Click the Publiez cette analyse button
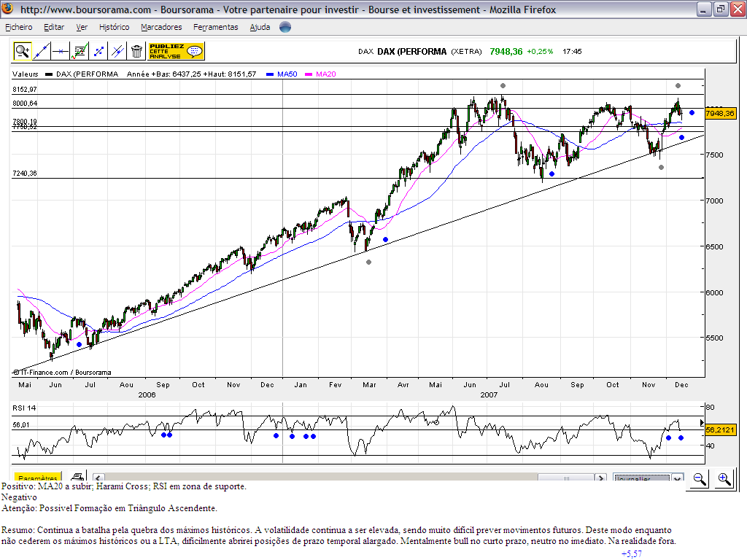The height and width of the screenshot is (560, 747). coord(177,51)
